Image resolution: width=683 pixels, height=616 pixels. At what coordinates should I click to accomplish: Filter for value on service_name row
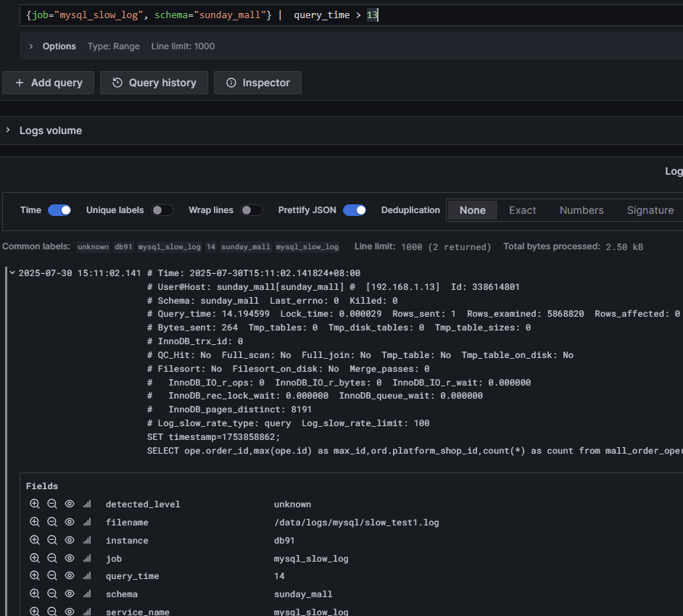[34, 611]
